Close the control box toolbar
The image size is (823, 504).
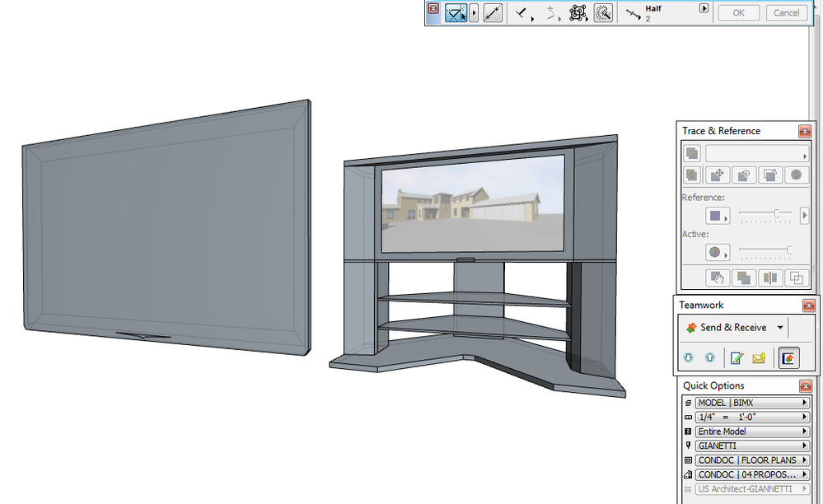tap(433, 8)
